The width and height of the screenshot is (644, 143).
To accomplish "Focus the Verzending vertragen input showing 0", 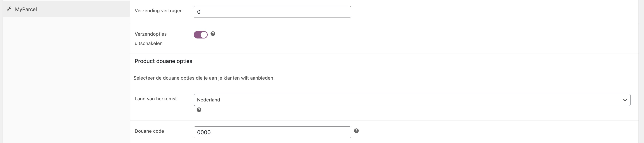I will tap(272, 12).
